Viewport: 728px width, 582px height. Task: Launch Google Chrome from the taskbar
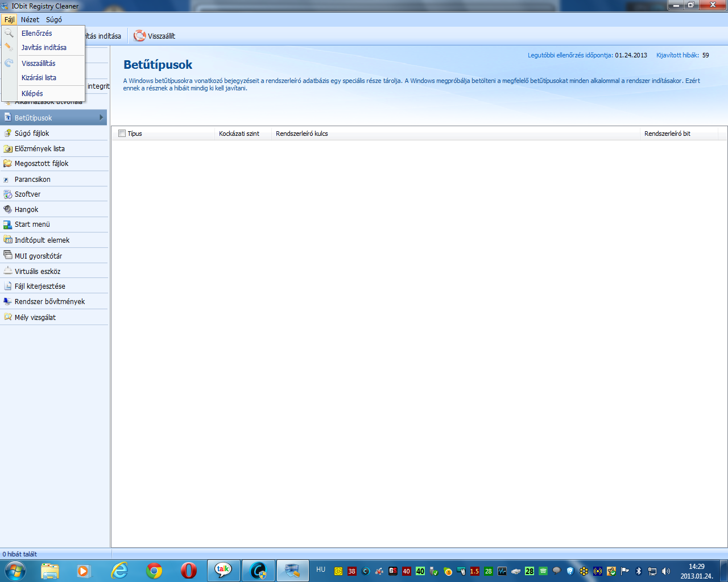pos(154,570)
